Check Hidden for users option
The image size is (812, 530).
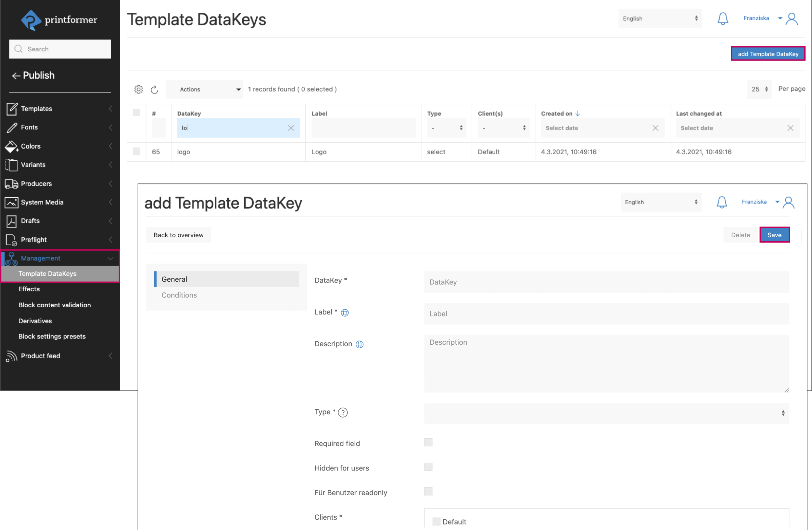pos(428,467)
